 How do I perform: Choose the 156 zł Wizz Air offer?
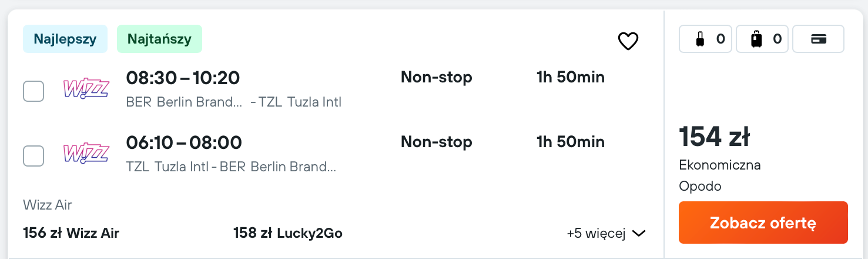pos(71,234)
